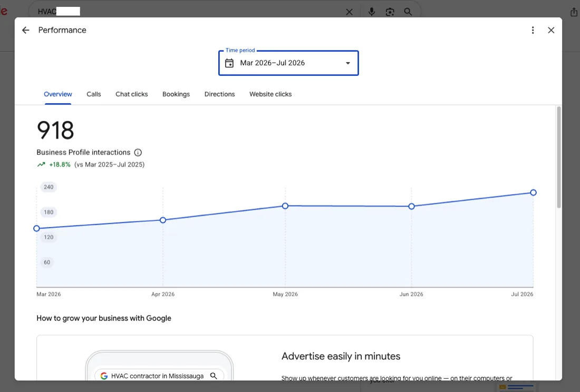Click the 'May 2026' x-axis label
Viewport: 580px width, 392px height.
pos(285,294)
